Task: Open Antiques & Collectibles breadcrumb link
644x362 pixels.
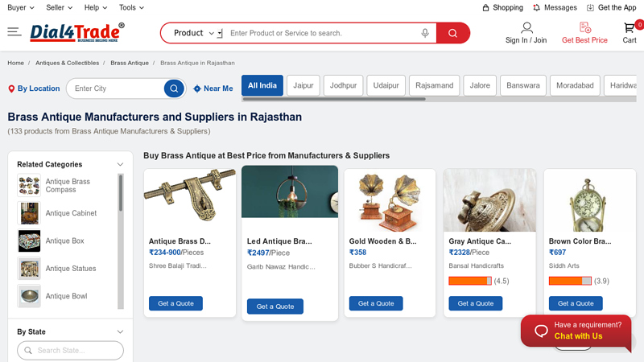Action: [68, 63]
